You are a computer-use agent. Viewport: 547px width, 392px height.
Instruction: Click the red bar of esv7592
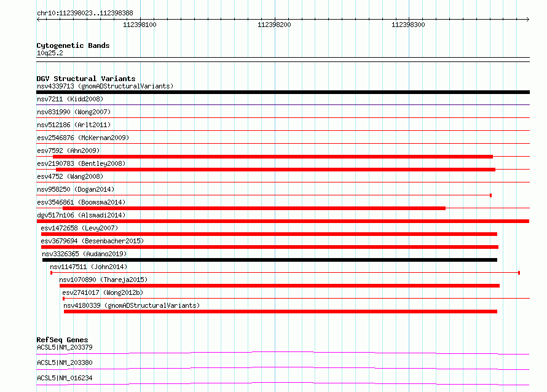point(273,157)
